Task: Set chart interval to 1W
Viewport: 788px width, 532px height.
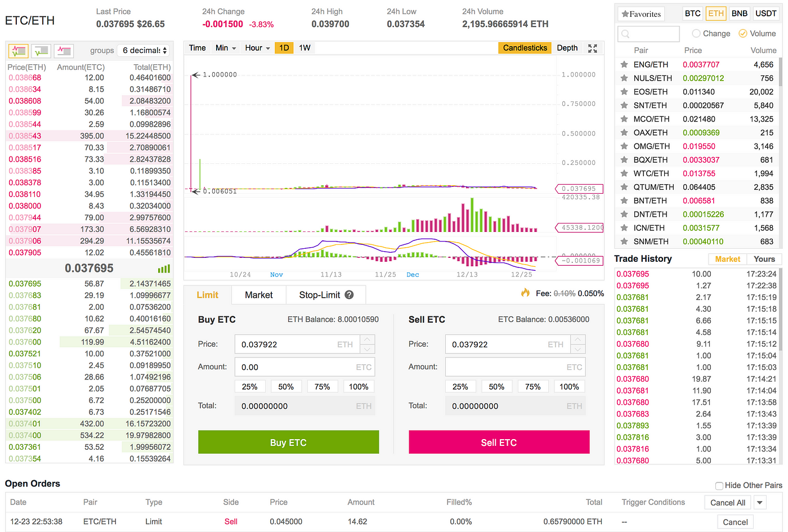Action: (305, 48)
